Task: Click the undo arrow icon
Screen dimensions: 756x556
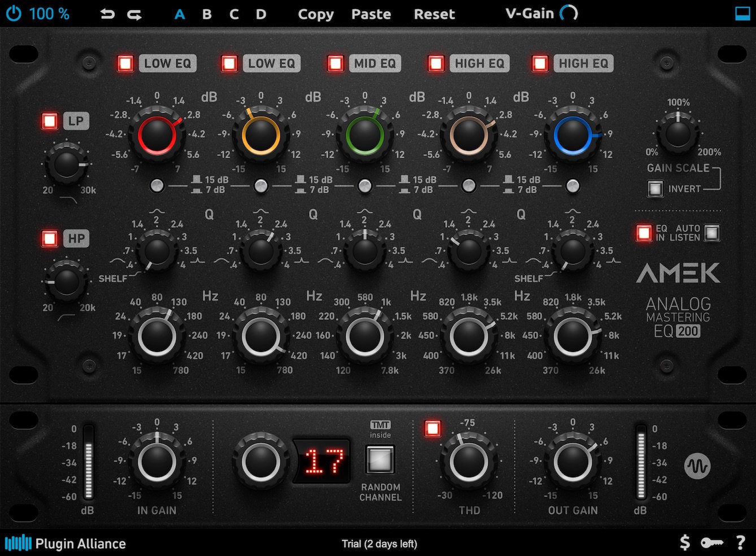Action: pyautogui.click(x=107, y=14)
